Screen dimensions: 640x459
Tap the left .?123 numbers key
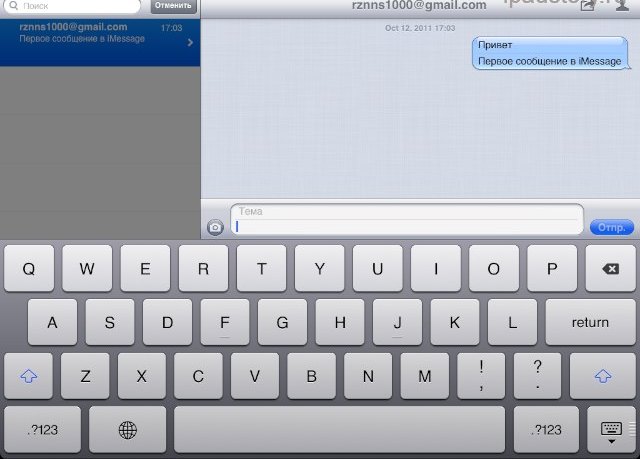click(x=42, y=430)
